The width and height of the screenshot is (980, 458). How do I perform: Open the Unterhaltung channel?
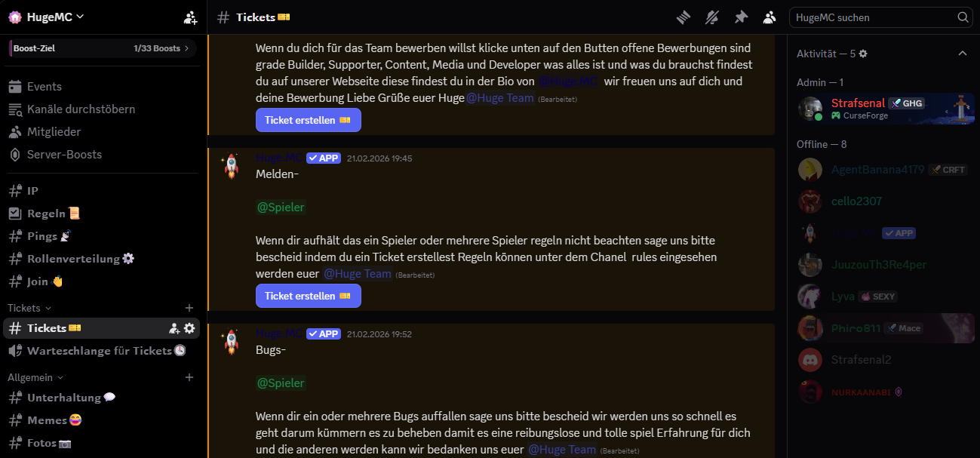coord(64,397)
